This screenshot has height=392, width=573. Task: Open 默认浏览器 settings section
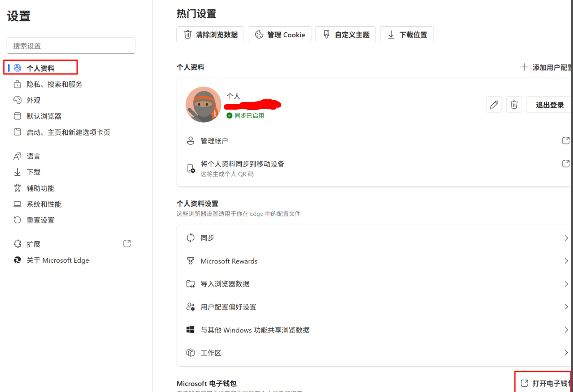tap(44, 116)
